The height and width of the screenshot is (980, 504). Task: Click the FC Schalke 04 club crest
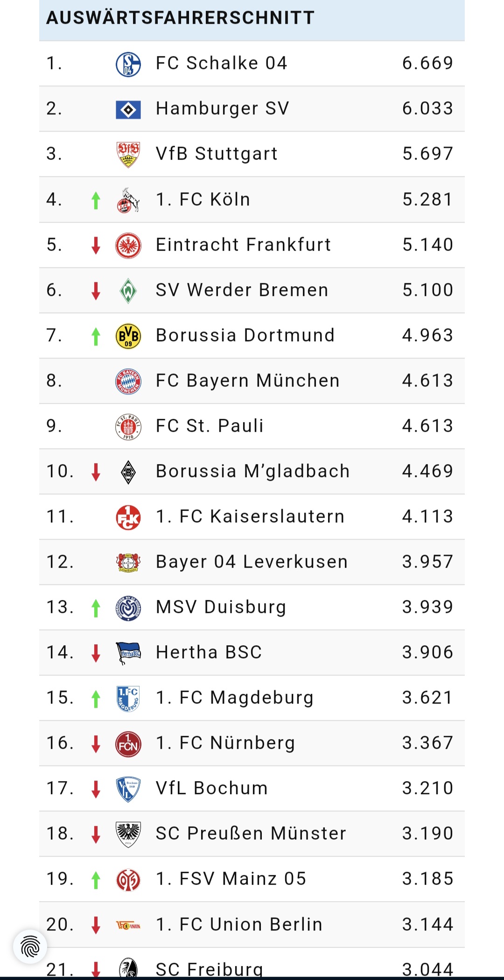pos(128,64)
